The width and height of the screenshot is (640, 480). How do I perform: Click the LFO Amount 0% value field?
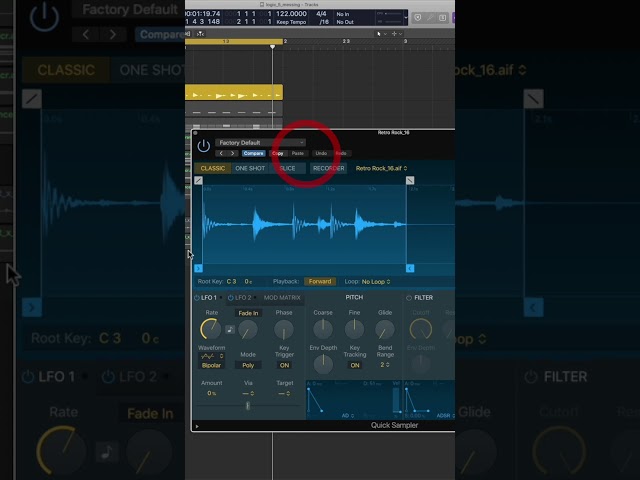coord(211,393)
